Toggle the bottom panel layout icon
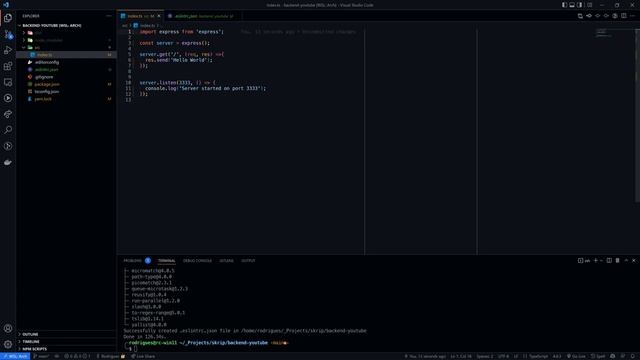640x360 pixels. [x=572, y=5]
